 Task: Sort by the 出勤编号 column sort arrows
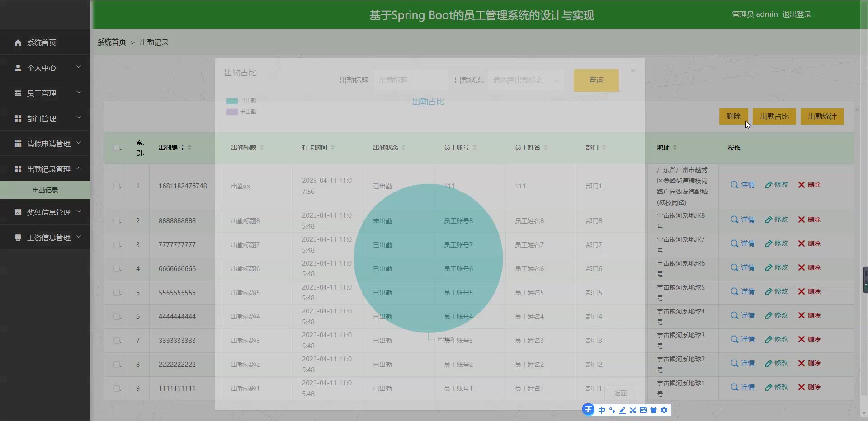pos(189,147)
